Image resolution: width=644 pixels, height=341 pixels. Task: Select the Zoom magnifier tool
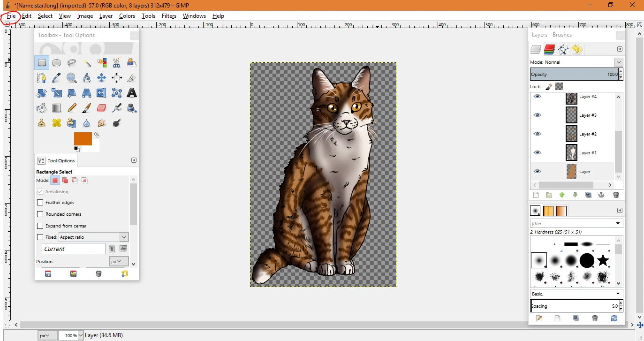point(72,78)
